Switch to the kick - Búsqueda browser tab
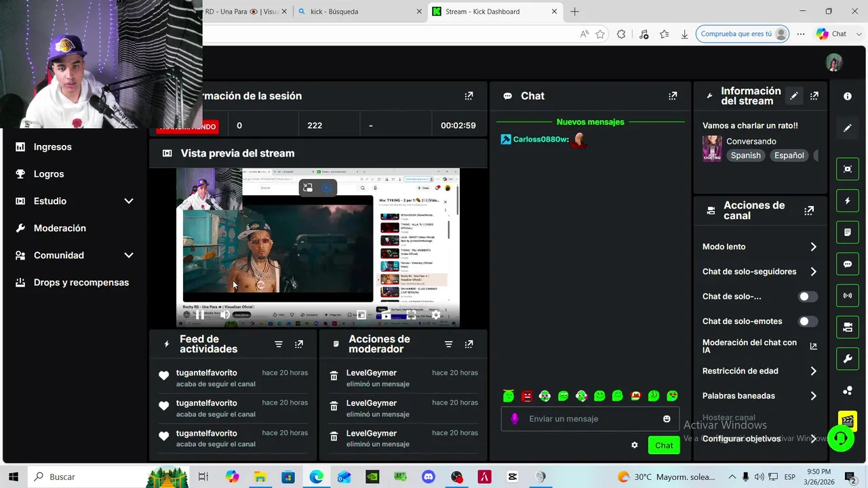 coord(360,12)
